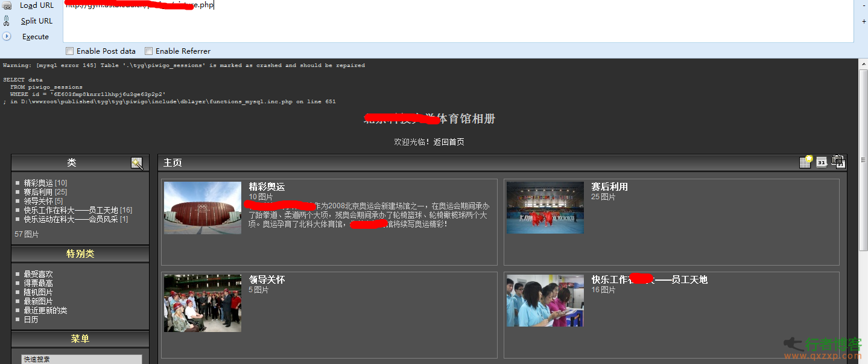The height and width of the screenshot is (364, 868).
Task: Click the Execute play arrow icon
Action: point(7,36)
